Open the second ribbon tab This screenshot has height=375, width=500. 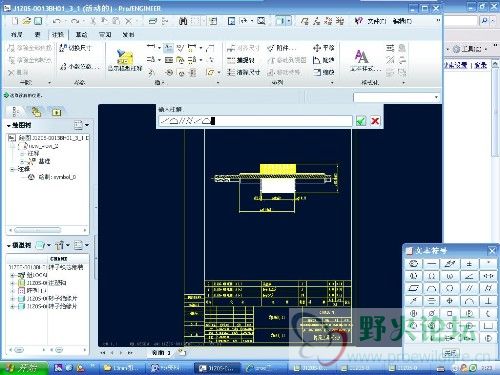[38, 35]
